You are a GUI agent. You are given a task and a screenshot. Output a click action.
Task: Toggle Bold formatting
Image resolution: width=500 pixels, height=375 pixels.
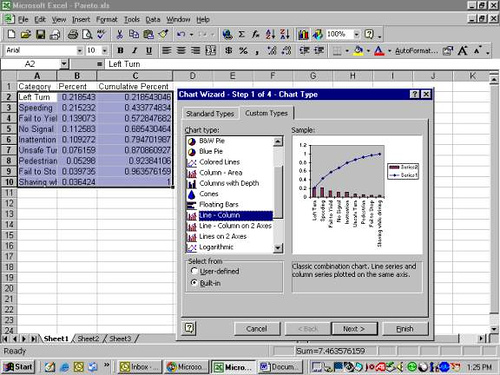(120, 51)
